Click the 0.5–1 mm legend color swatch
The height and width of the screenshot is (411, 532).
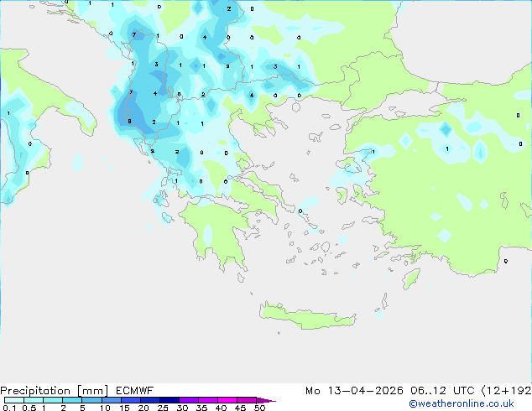coord(34,400)
